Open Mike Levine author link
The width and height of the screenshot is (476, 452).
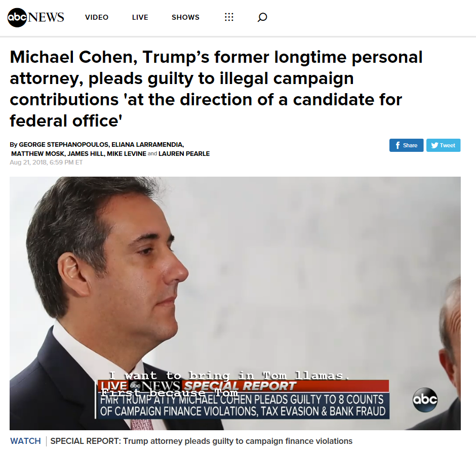[x=126, y=154]
